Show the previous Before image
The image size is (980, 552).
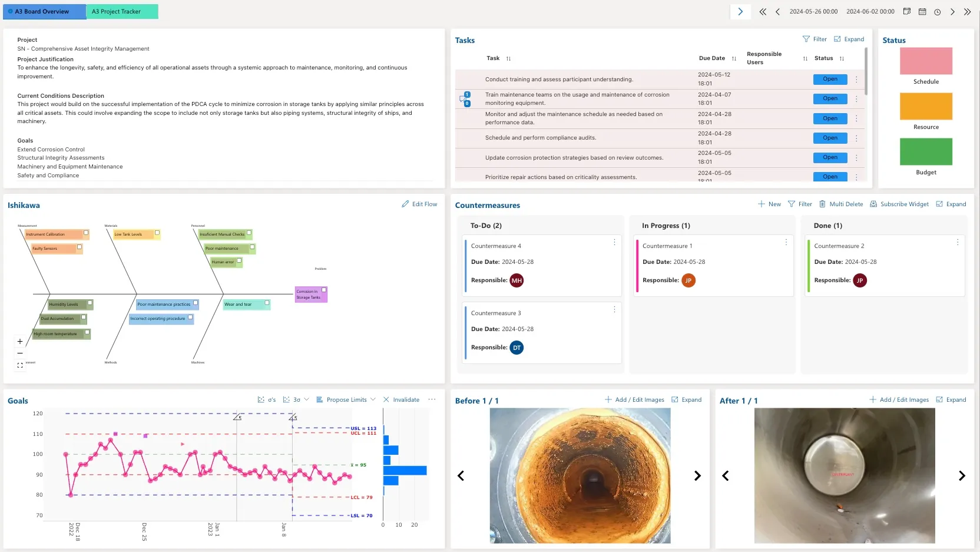click(x=461, y=475)
